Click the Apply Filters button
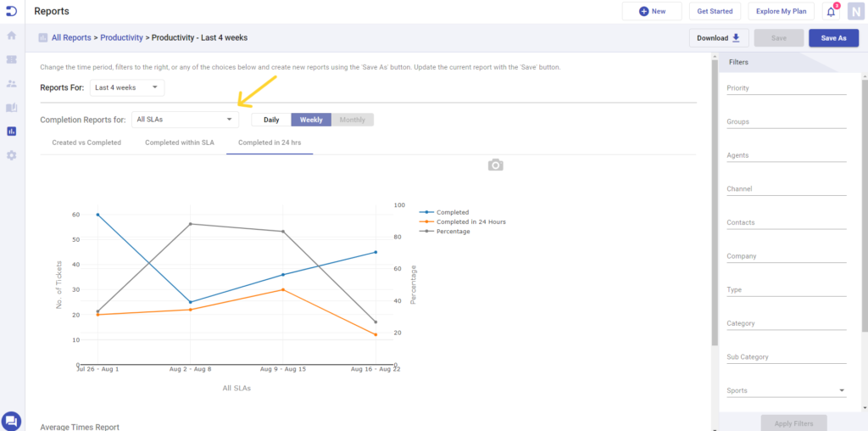The height and width of the screenshot is (431, 868). tap(793, 423)
